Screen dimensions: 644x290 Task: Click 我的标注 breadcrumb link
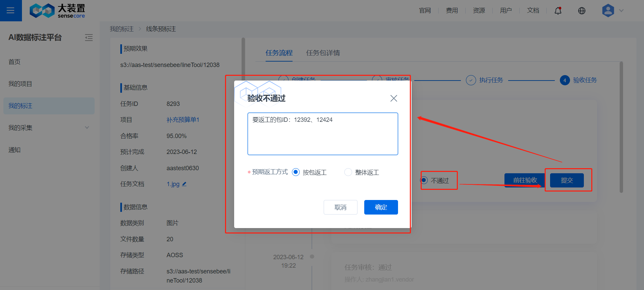coord(122,29)
